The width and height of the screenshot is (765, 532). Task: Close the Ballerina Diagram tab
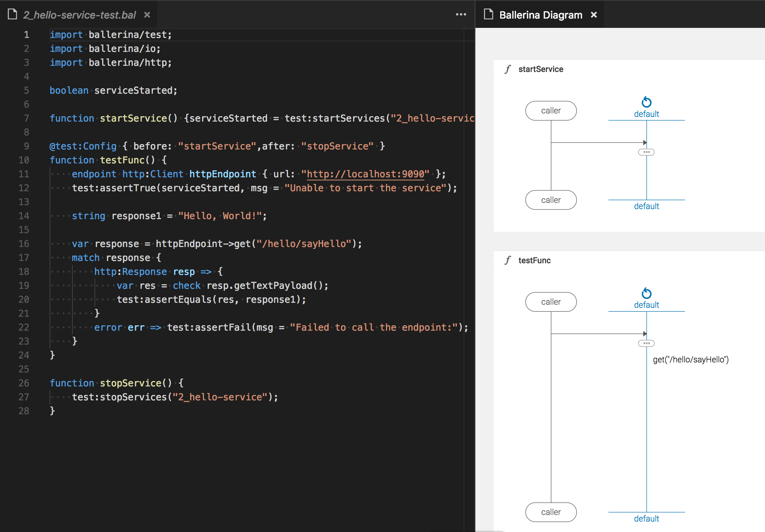pos(593,15)
